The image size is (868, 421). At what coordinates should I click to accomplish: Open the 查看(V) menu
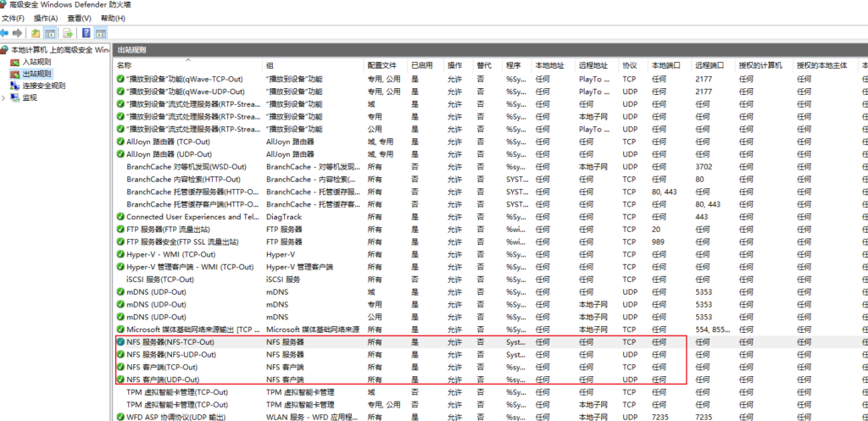coord(79,18)
